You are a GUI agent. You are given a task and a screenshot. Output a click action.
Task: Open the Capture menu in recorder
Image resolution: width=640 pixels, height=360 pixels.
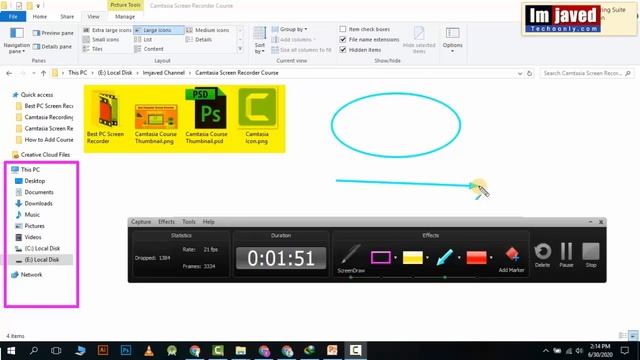click(141, 222)
